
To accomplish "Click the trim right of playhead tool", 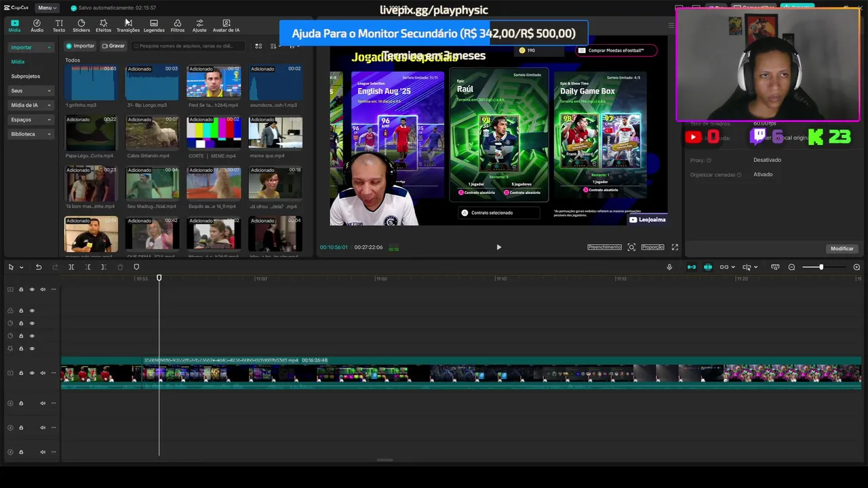I will 103,267.
